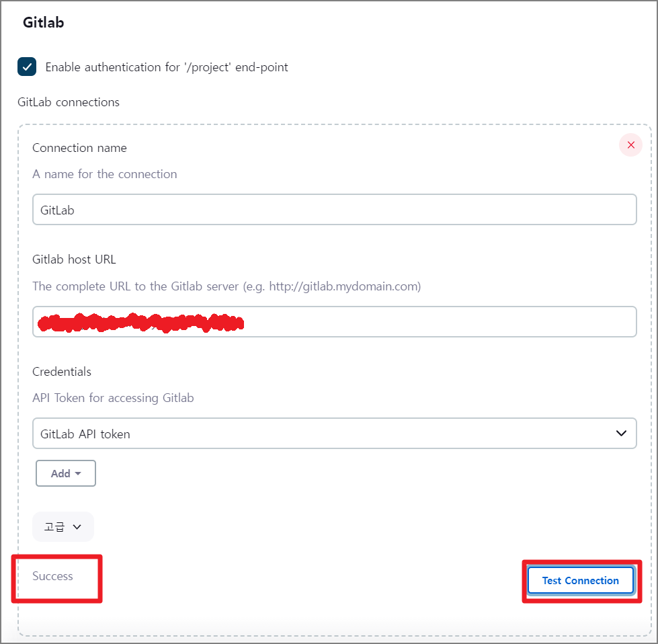
Task: Click 'API Token for accessing Gitlab' help text
Action: point(113,397)
